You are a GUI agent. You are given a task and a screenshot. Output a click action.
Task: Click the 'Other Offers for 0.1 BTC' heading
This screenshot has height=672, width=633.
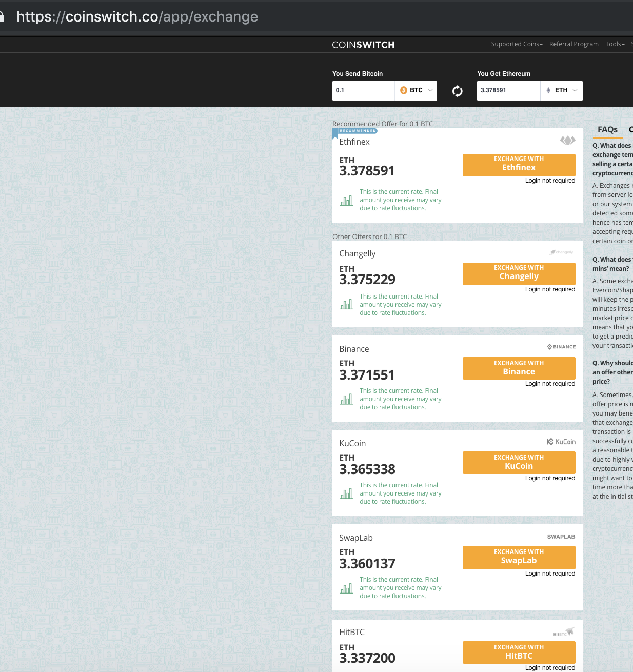click(x=369, y=236)
